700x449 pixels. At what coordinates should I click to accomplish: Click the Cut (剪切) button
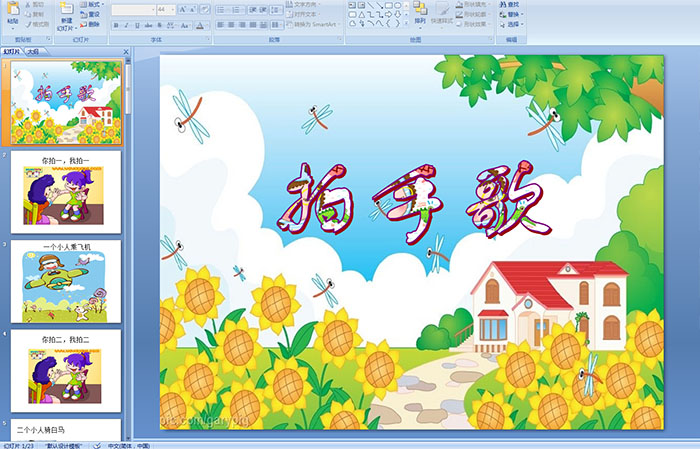click(35, 4)
